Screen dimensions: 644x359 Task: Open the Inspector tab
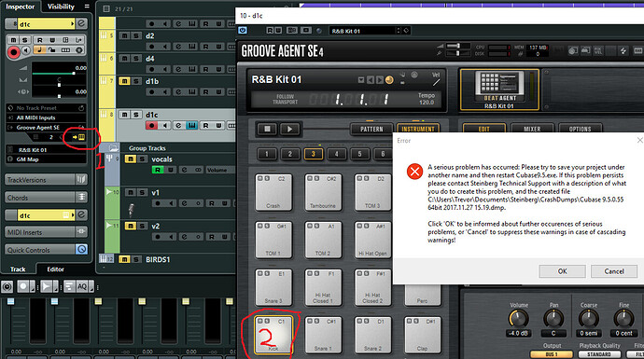click(21, 7)
